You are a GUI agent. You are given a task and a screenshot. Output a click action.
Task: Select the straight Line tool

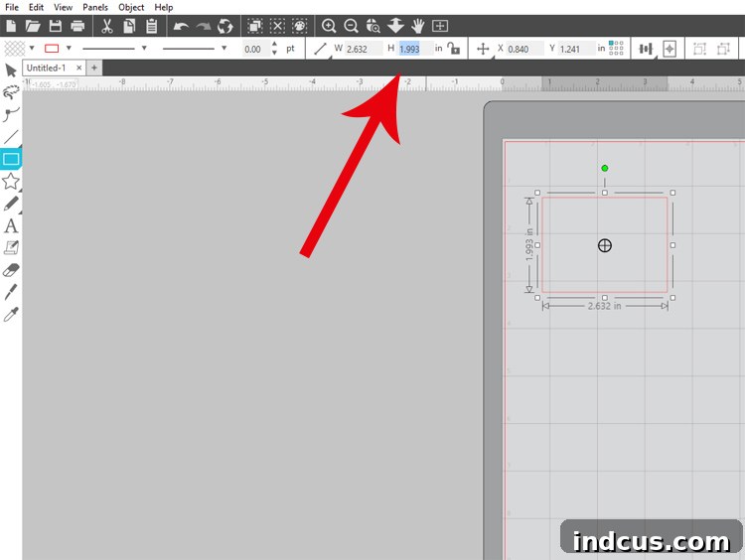pyautogui.click(x=11, y=137)
